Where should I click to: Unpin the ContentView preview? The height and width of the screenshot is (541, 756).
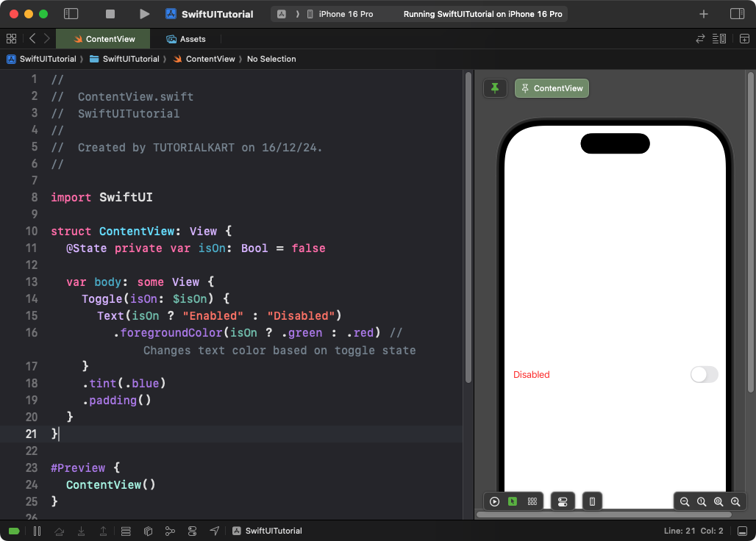point(495,87)
